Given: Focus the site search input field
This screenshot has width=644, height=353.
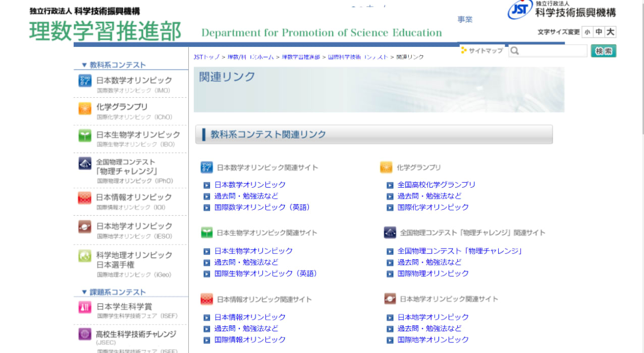Looking at the screenshot, I should click(x=548, y=51).
